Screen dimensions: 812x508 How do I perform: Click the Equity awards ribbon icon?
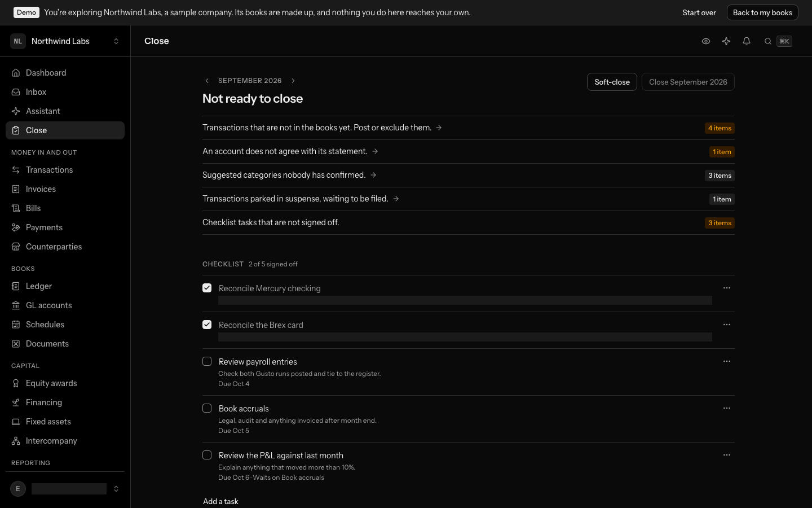coord(16,383)
